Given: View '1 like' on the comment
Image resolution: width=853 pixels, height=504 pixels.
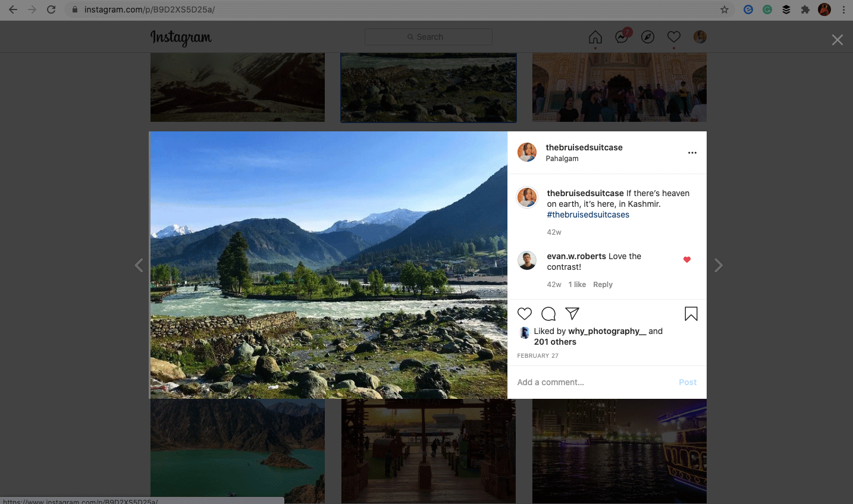Looking at the screenshot, I should point(577,285).
